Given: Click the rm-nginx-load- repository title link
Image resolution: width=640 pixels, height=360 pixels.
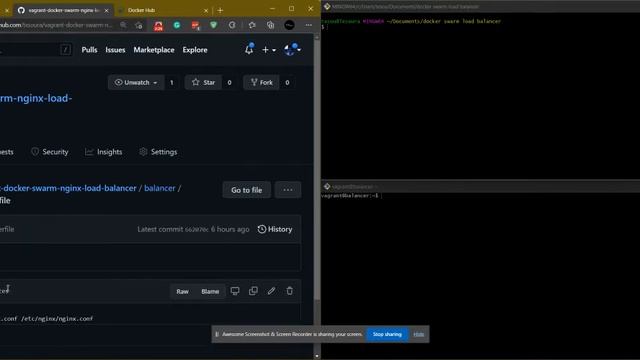Looking at the screenshot, I should [36, 98].
